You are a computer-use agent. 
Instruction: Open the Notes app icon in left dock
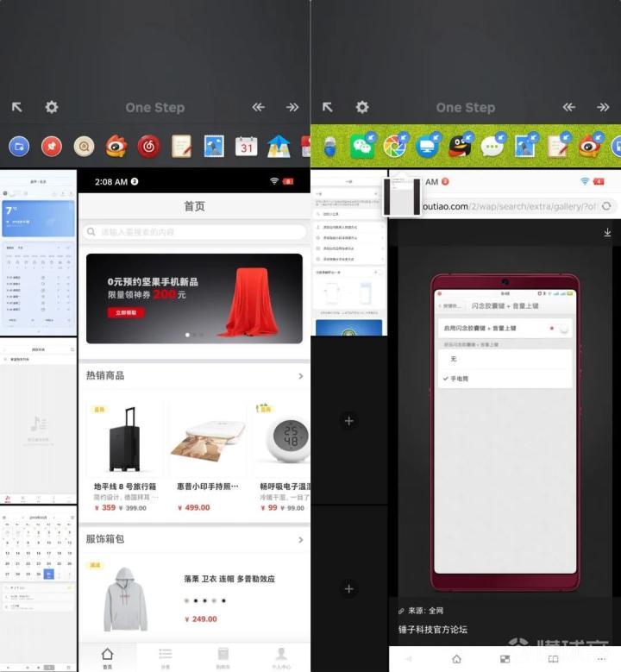pos(181,147)
